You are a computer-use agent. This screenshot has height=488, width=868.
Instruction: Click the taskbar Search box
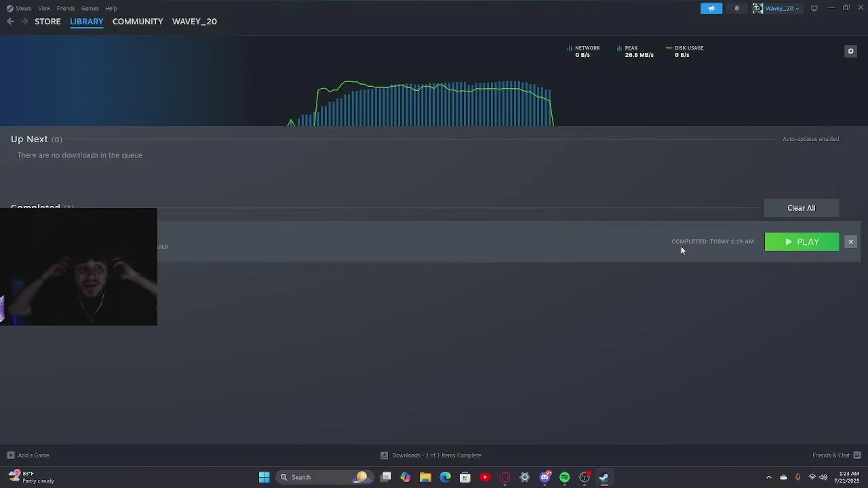pyautogui.click(x=324, y=477)
